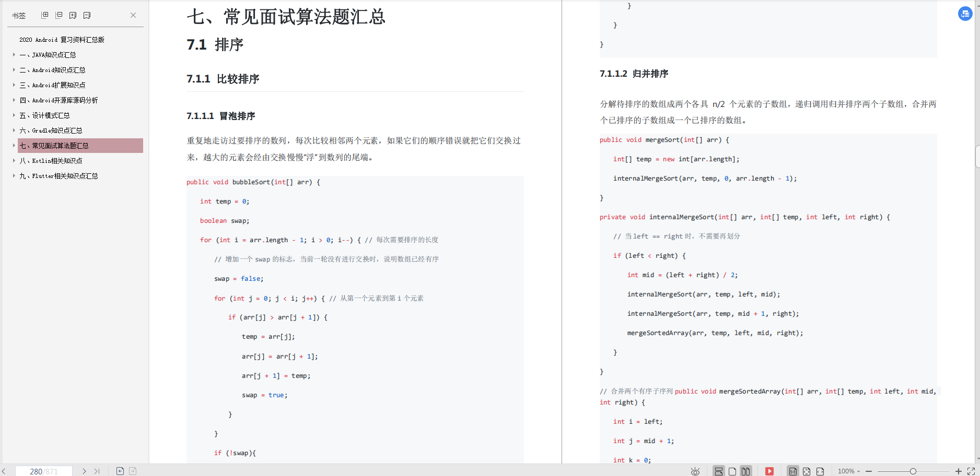The width and height of the screenshot is (980, 476).
Task: Switch to single page view
Action: point(732,471)
